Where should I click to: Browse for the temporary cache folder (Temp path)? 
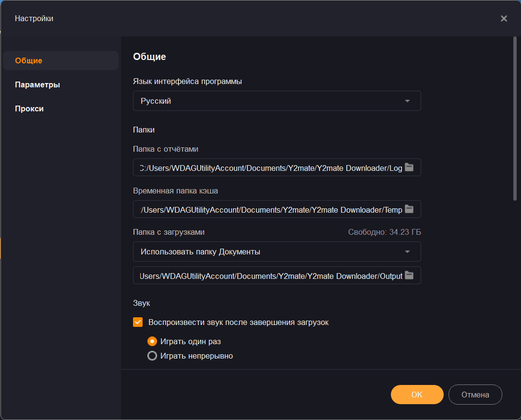tap(409, 209)
